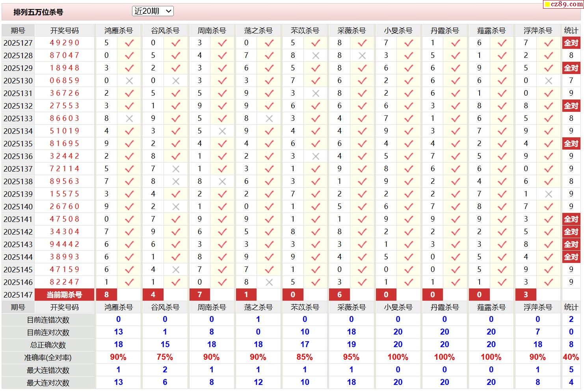Click the X mark for 谷风杀号 in row 2025145
Screen dimensions: 584x392
pos(176,270)
